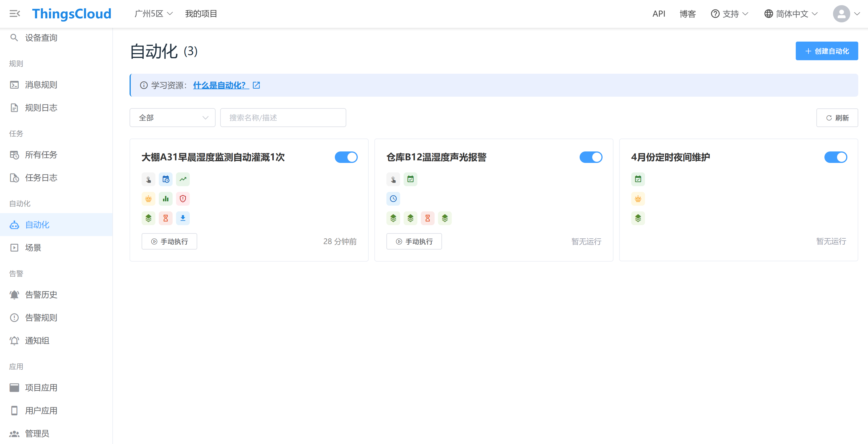The height and width of the screenshot is (444, 868).
Task: Open the 全部 filter dropdown
Action: point(172,118)
